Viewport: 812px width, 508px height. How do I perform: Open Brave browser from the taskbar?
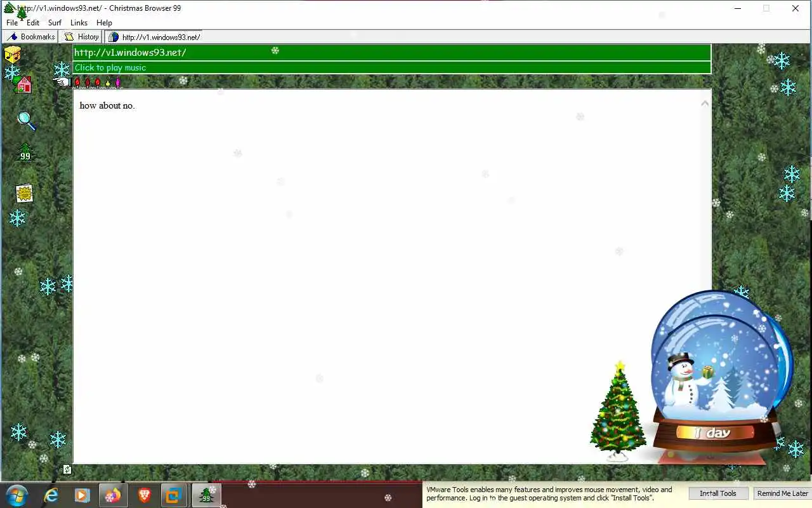point(144,495)
